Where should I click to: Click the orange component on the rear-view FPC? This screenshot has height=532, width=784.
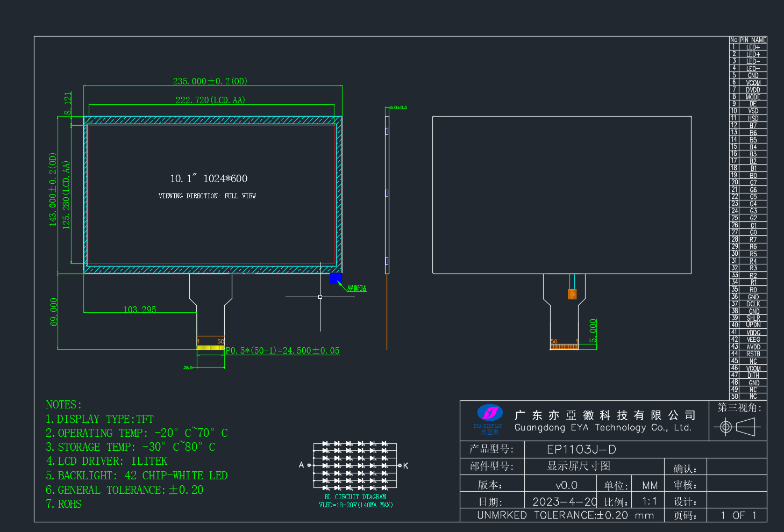[572, 294]
